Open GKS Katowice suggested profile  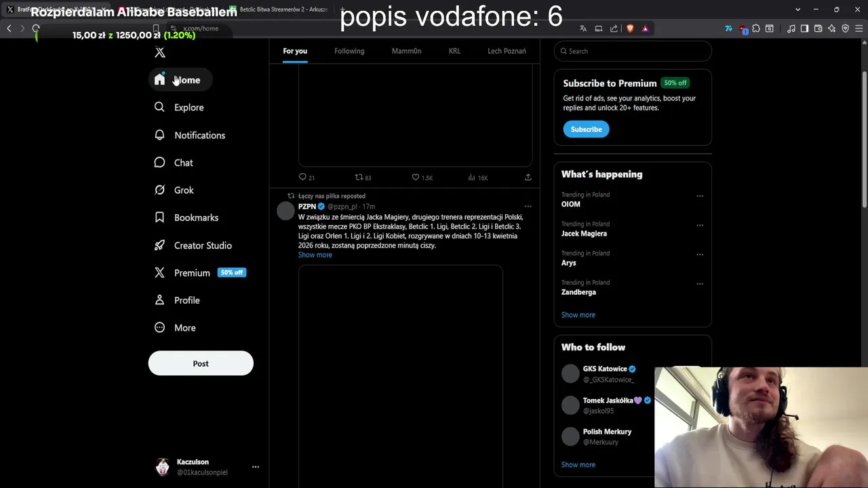tap(605, 369)
